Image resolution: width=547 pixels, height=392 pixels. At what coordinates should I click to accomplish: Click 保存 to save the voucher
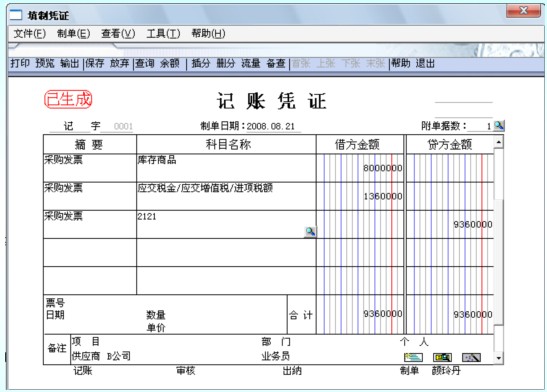coord(95,63)
